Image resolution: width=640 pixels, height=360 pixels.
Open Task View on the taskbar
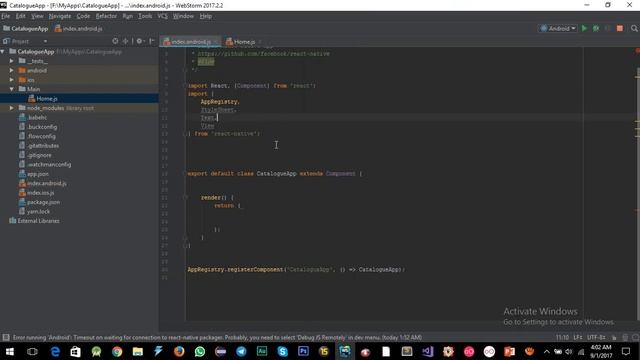[32, 351]
